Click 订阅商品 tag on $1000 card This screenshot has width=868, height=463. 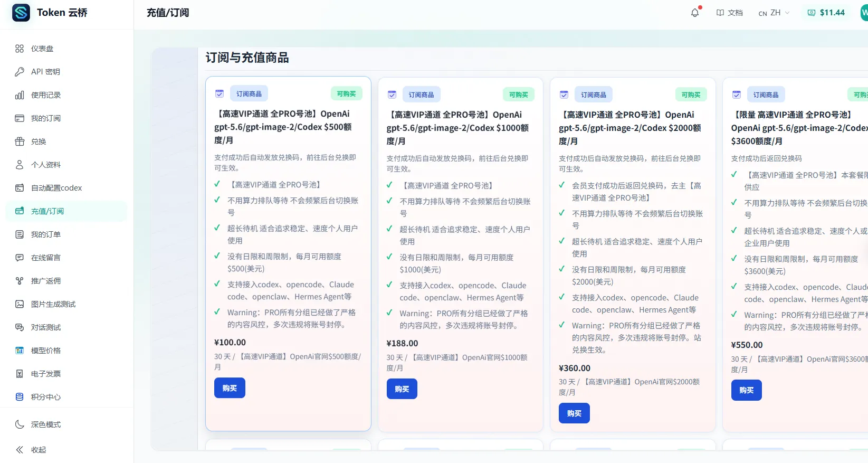point(422,95)
